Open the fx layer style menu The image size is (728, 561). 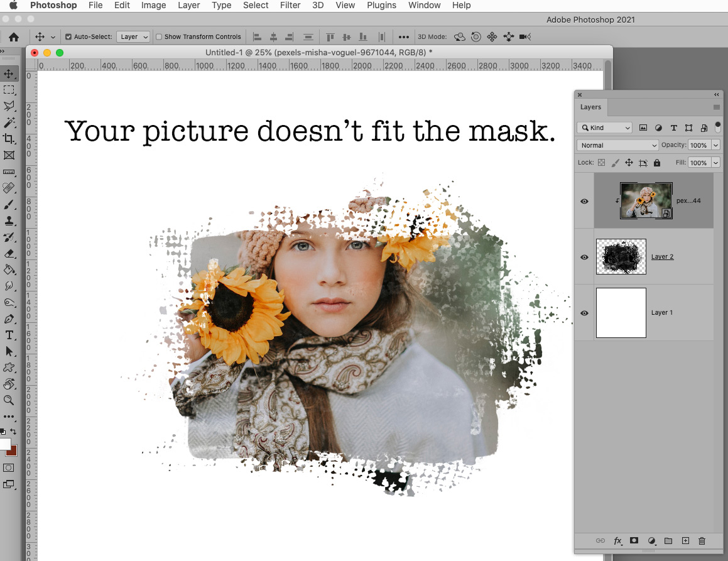(617, 540)
